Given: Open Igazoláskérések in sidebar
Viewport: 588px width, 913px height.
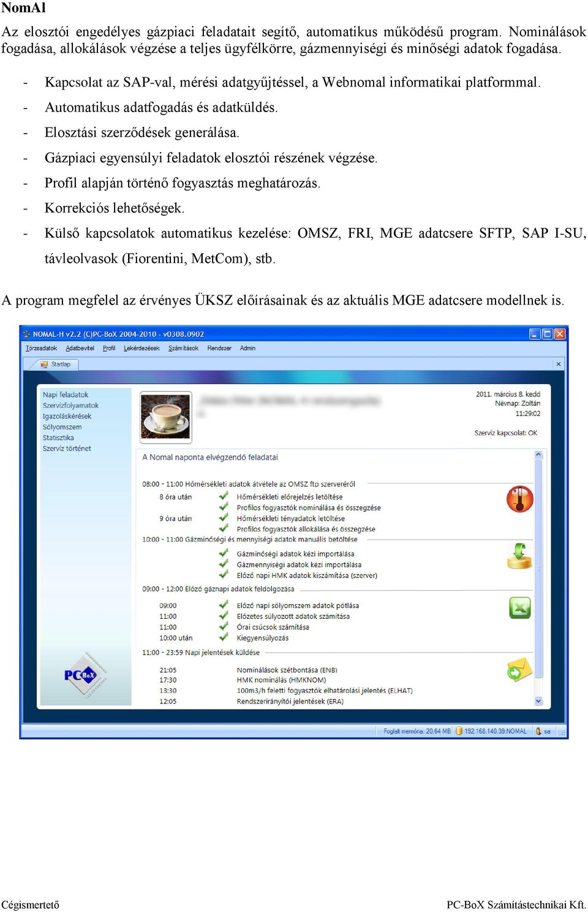Looking at the screenshot, I should [67, 416].
